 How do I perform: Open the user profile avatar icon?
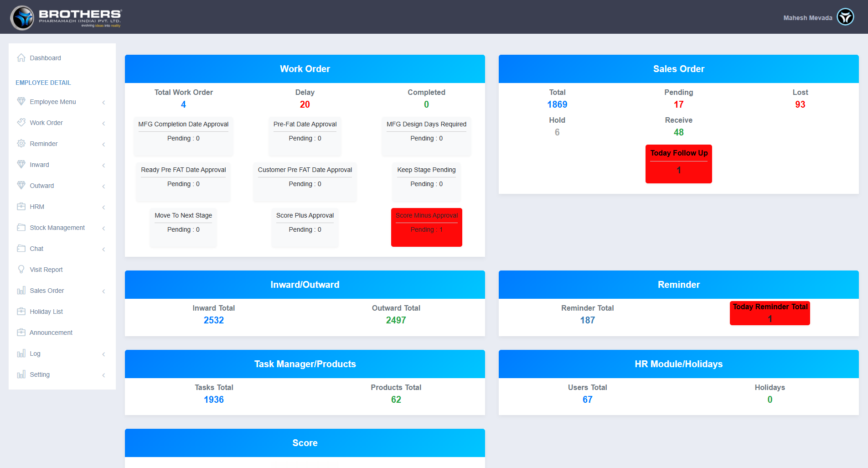(x=845, y=17)
